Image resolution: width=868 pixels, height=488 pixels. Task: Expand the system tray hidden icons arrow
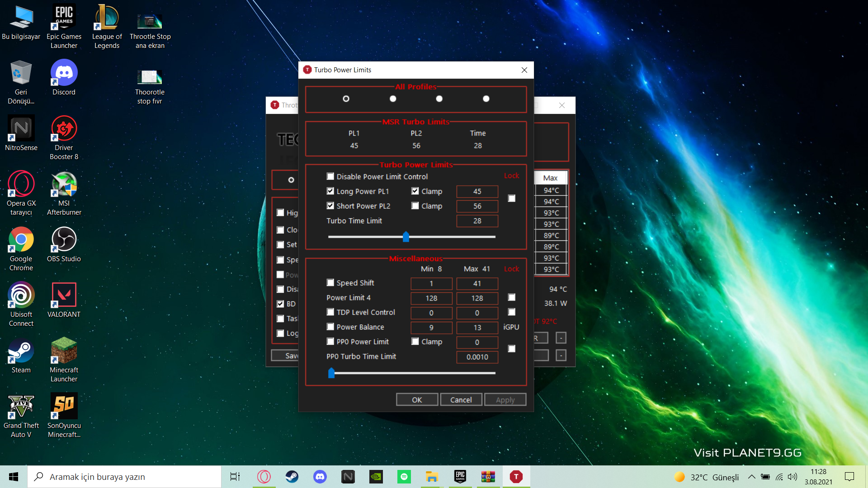tap(751, 477)
